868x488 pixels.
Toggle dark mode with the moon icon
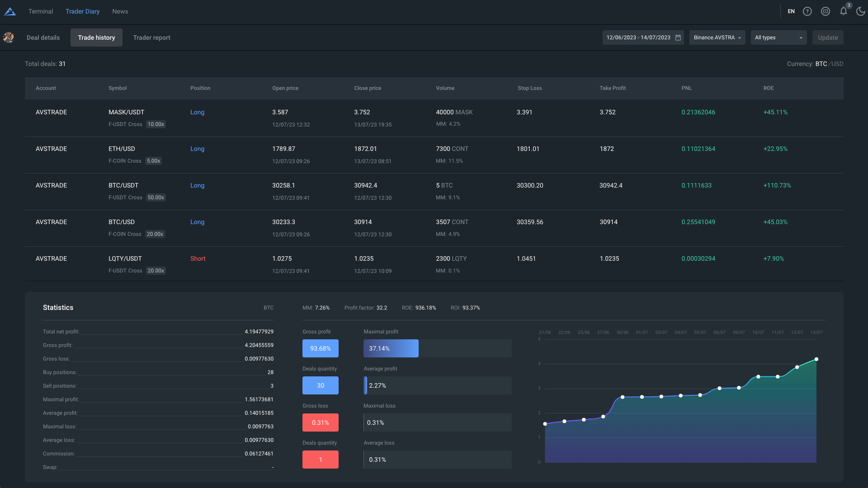[860, 12]
